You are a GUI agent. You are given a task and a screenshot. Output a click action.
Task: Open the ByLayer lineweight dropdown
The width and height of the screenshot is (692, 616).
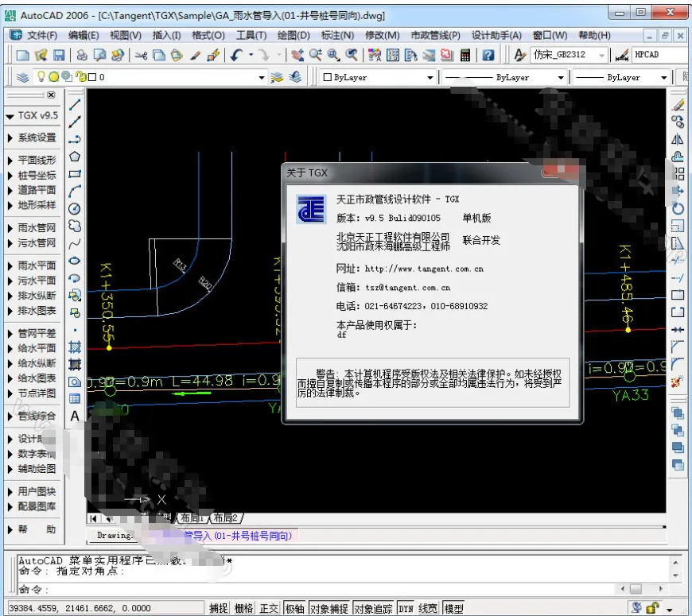[x=663, y=78]
